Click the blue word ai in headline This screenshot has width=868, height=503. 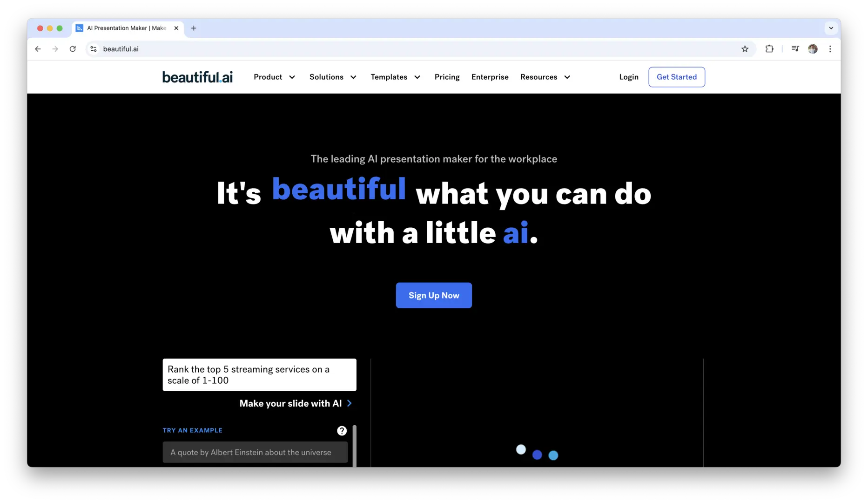515,232
